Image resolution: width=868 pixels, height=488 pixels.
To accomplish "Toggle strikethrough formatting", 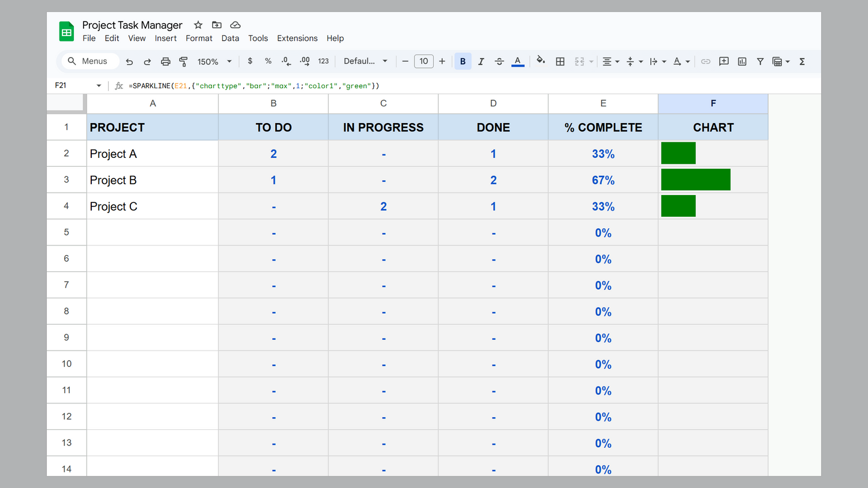I will (x=499, y=62).
